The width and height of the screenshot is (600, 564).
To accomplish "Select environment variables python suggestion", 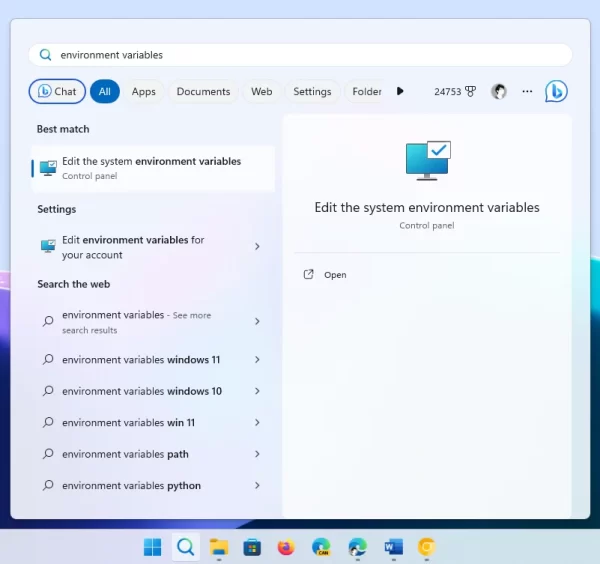I will click(153, 486).
